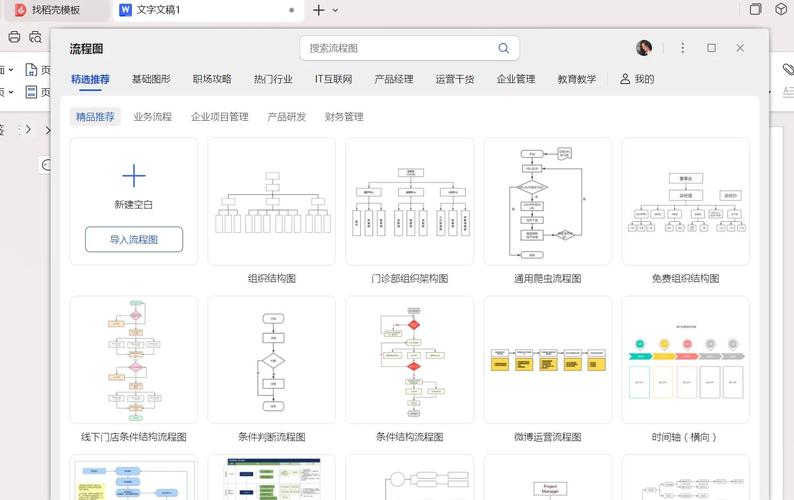Click the W document icon on 文字文稿1 tab
The height and width of the screenshot is (500, 794).
pyautogui.click(x=125, y=10)
